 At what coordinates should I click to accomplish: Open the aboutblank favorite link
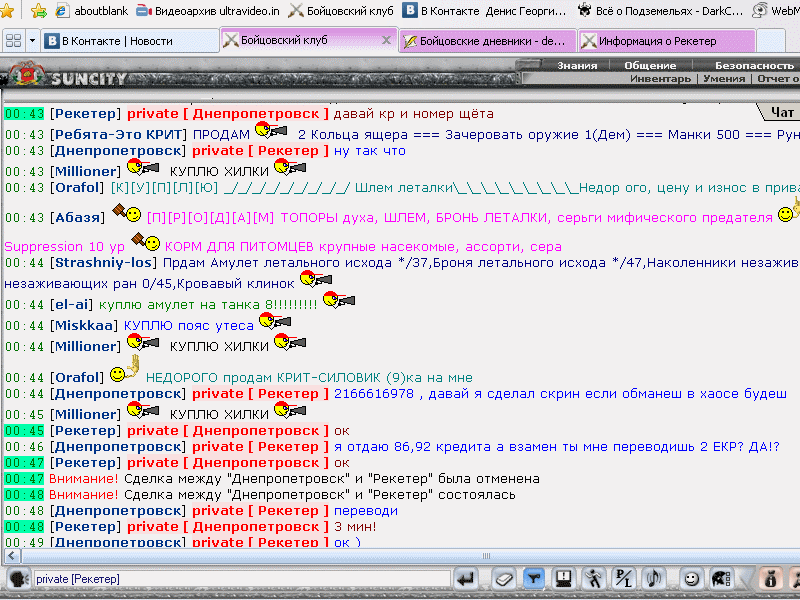92,11
